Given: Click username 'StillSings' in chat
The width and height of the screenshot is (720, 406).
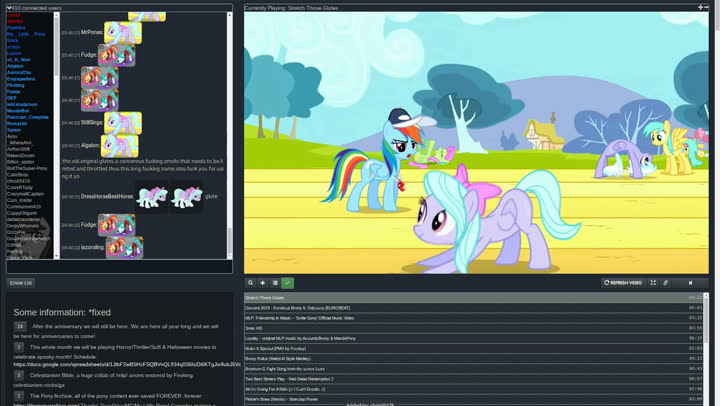Looking at the screenshot, I should 92,123.
